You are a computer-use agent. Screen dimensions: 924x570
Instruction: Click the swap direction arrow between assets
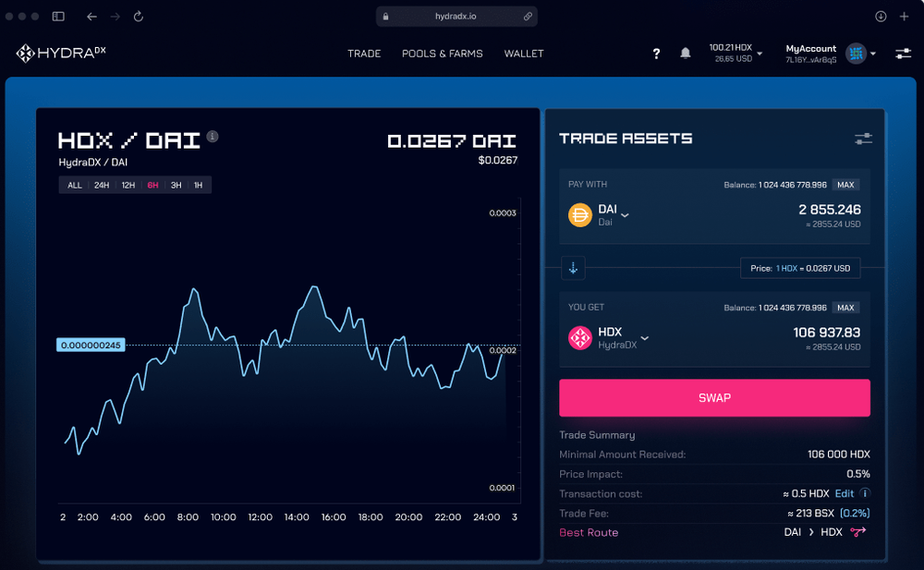coord(573,267)
